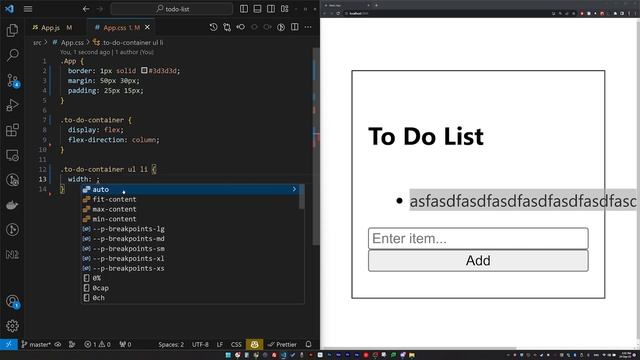Change encoding via UTF-8

(200, 344)
